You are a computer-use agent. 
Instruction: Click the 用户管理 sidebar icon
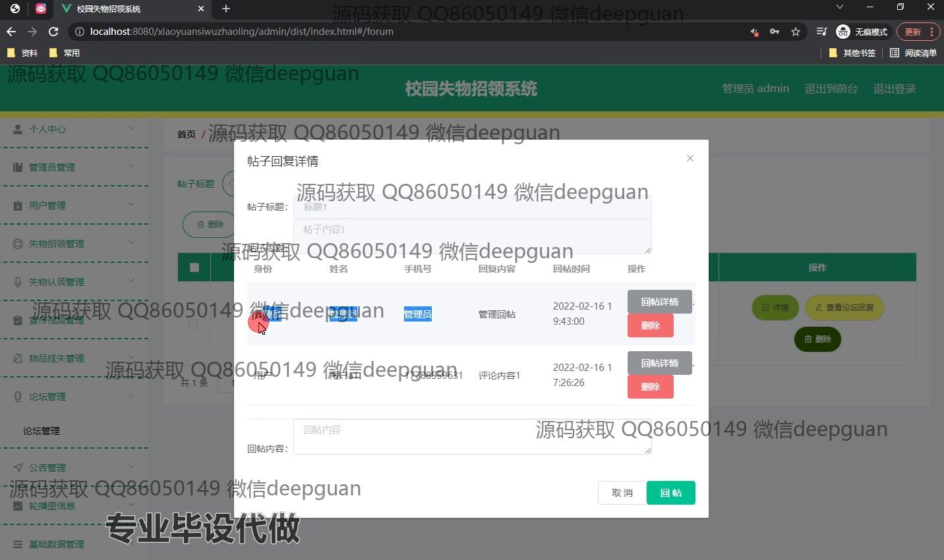tap(17, 205)
